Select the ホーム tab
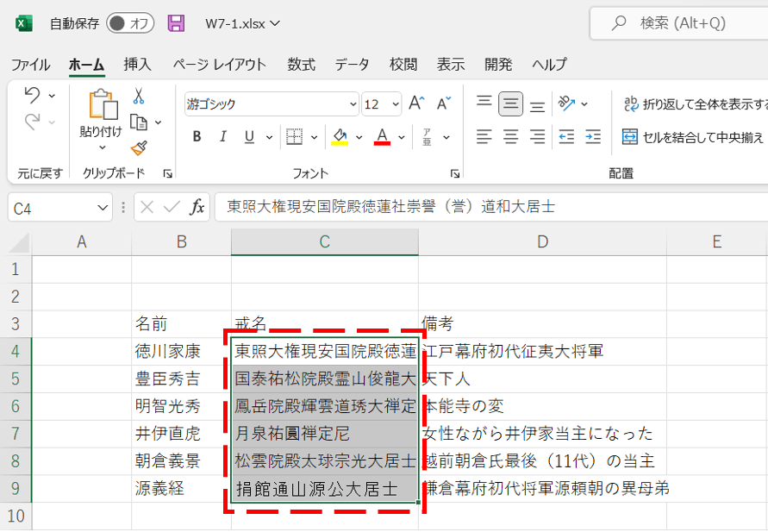Viewport: 768px width, 532px height. tap(86, 64)
